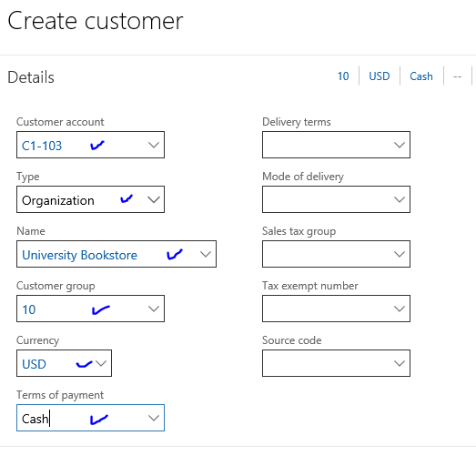Open the Delivery terms dropdown arrow
The height and width of the screenshot is (456, 476).
point(400,145)
